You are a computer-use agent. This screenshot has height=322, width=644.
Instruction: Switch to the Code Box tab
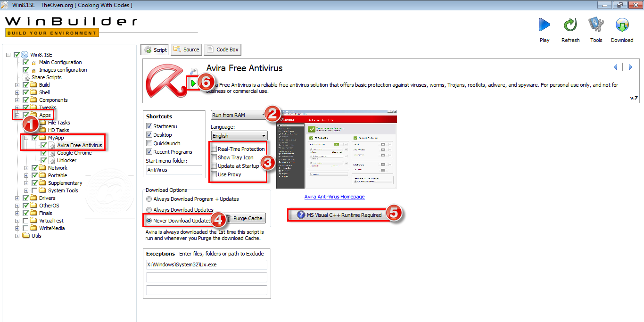(x=222, y=50)
